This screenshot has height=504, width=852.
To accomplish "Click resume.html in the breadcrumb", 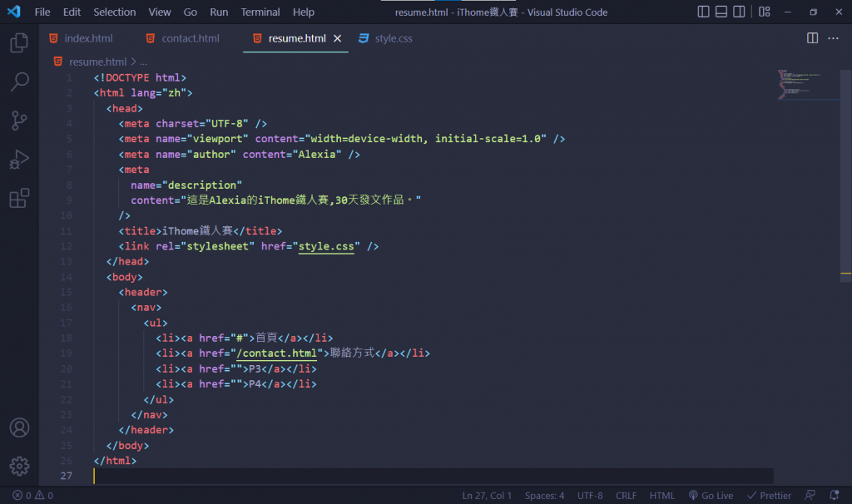I will click(98, 62).
